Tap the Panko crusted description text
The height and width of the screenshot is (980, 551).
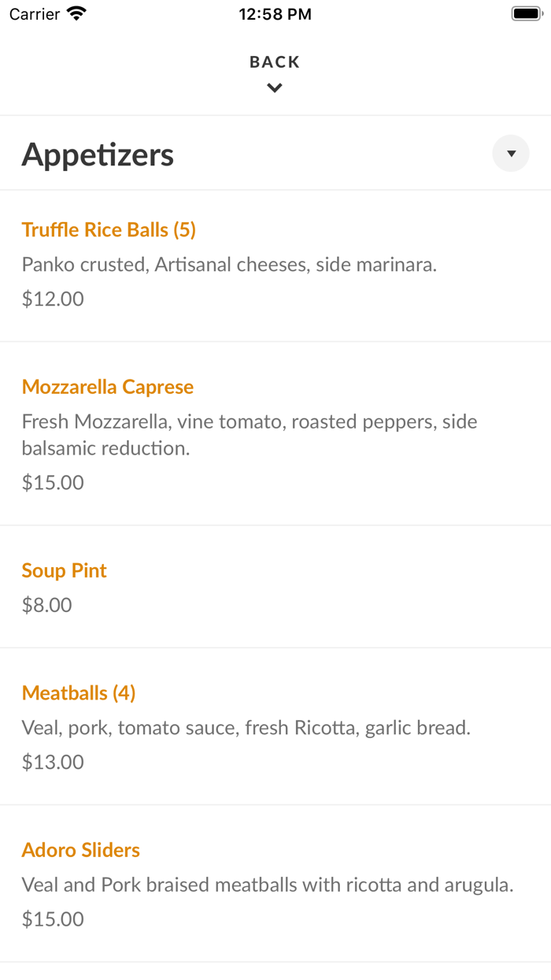pyautogui.click(x=229, y=265)
